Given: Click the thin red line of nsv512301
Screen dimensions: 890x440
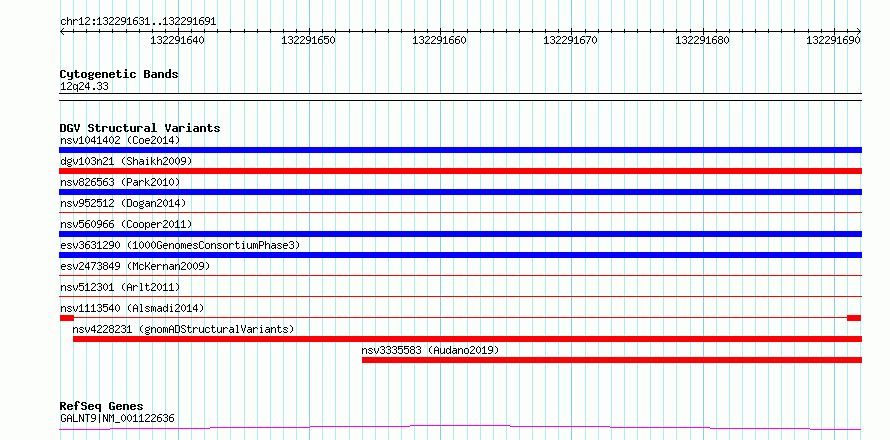Looking at the screenshot, I should pyautogui.click(x=460, y=296).
